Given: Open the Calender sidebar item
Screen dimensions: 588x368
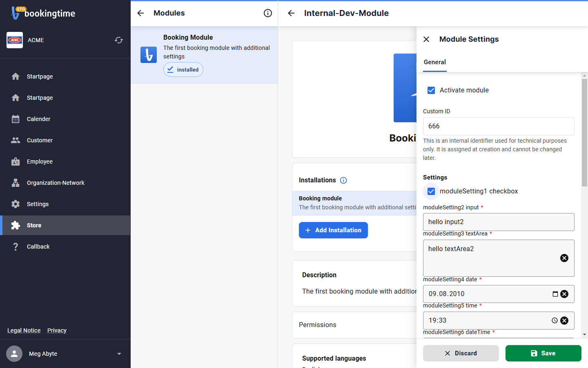Looking at the screenshot, I should pos(65,119).
